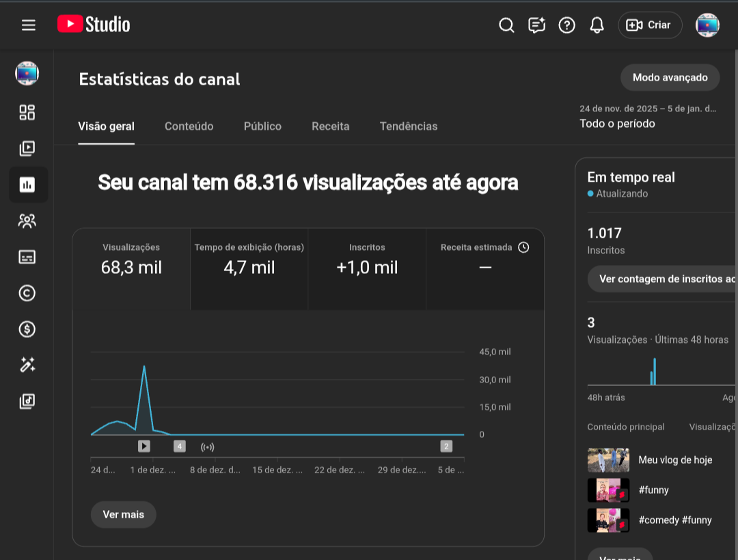Open Dashboard from the sidebar

[x=27, y=112]
